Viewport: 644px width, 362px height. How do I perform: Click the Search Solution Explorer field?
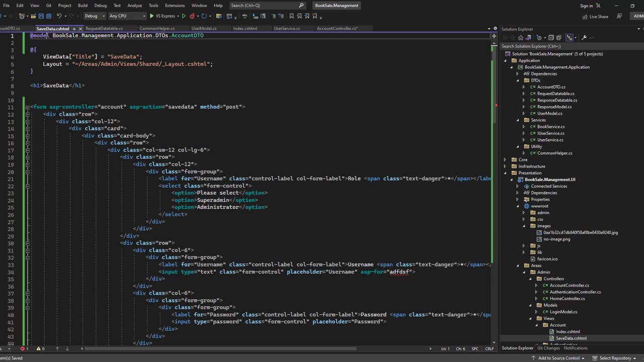[572, 46]
